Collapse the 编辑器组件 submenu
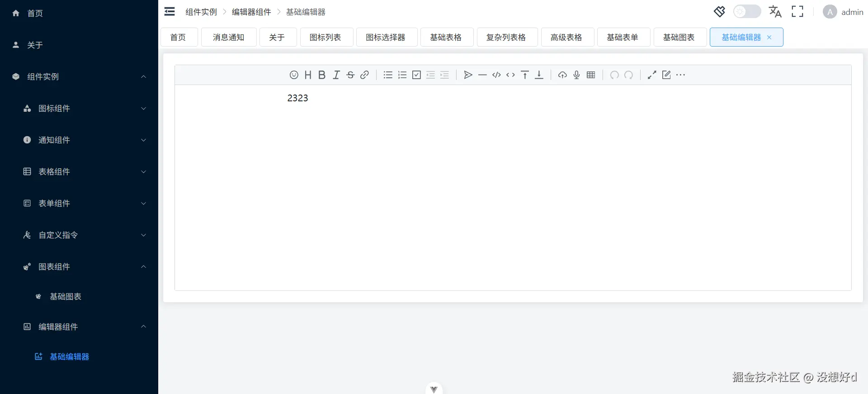 (79, 327)
